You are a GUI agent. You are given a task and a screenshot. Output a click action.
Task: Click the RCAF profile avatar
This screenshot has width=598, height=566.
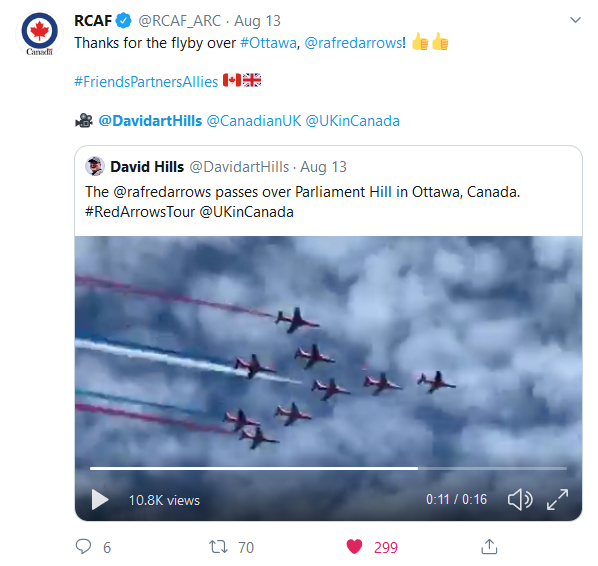click(x=39, y=34)
